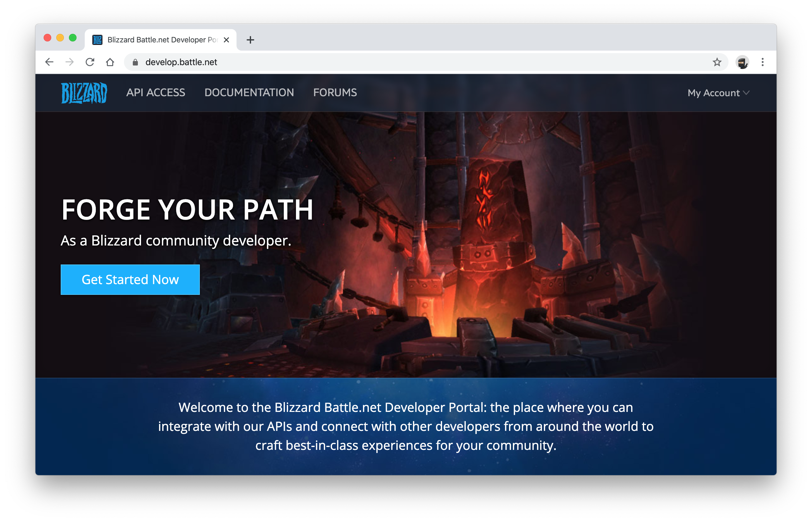Open a new tab with plus
This screenshot has height=522, width=812.
[250, 40]
